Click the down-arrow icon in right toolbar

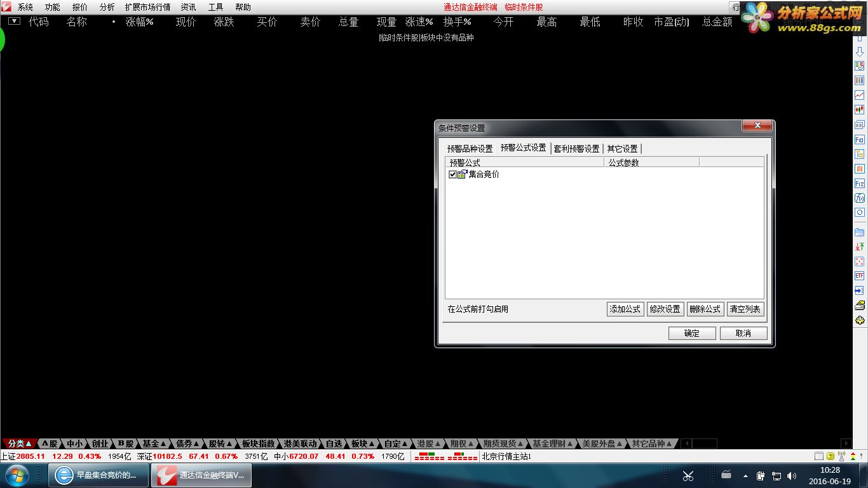click(x=860, y=51)
